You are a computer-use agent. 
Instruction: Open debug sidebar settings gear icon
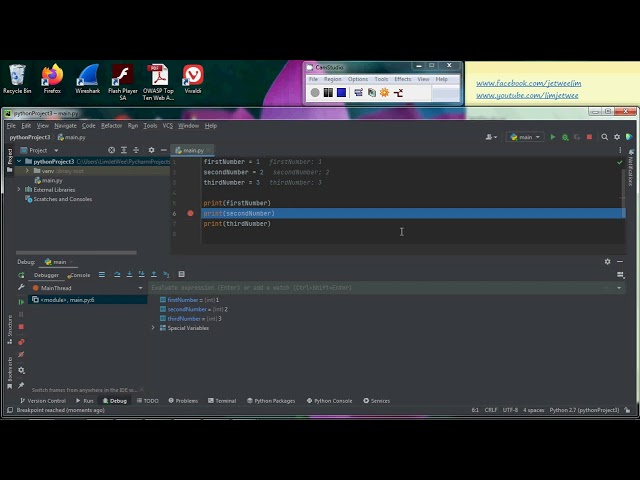coord(21,370)
